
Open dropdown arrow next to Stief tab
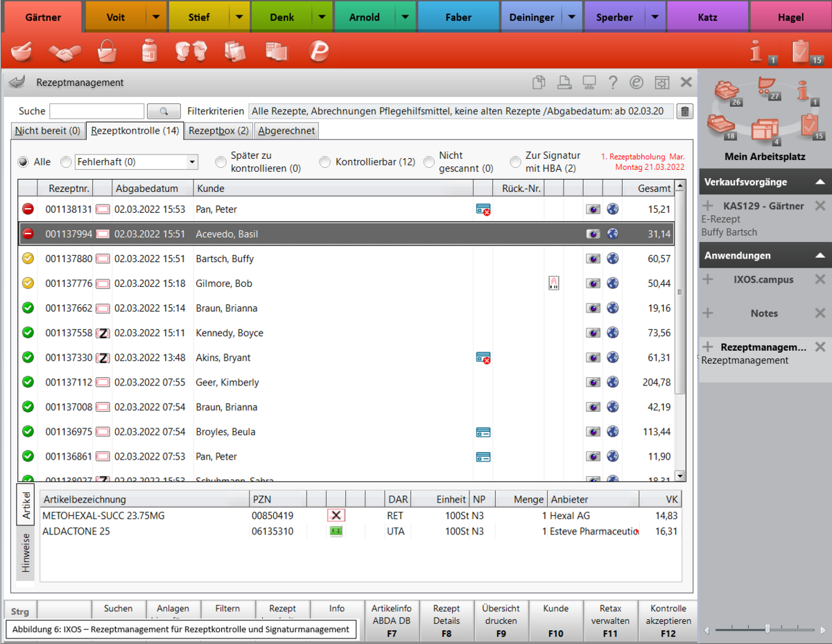[239, 17]
